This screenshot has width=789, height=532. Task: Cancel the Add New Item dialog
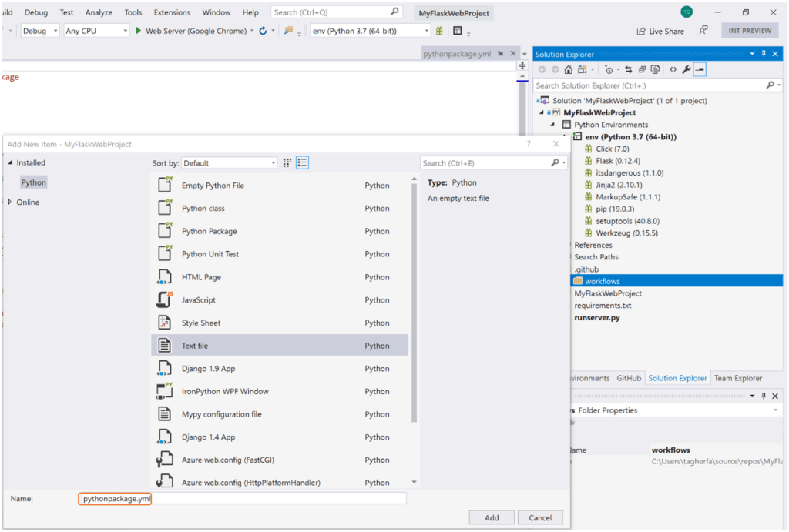(x=540, y=517)
